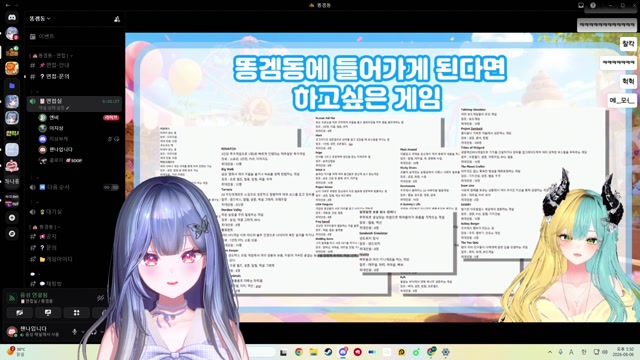Open the orange lion server icon
The image size is (640, 360).
[x=12, y=68]
